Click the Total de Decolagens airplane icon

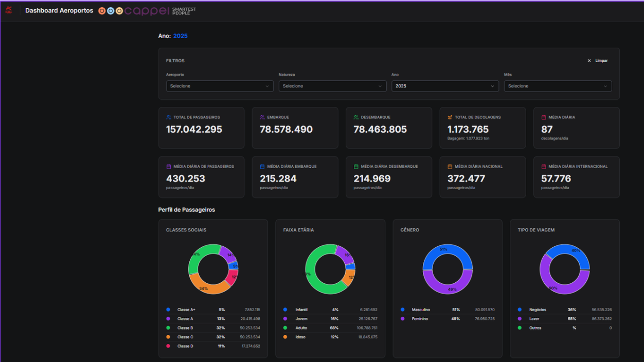point(450,117)
